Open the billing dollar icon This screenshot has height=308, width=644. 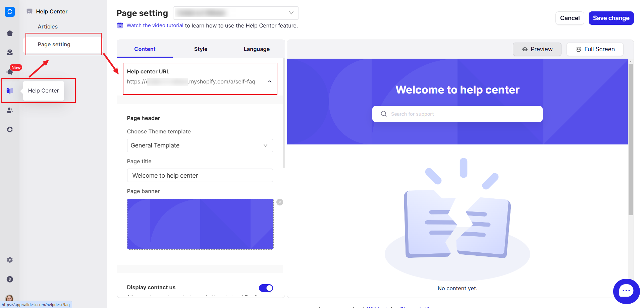pyautogui.click(x=10, y=279)
